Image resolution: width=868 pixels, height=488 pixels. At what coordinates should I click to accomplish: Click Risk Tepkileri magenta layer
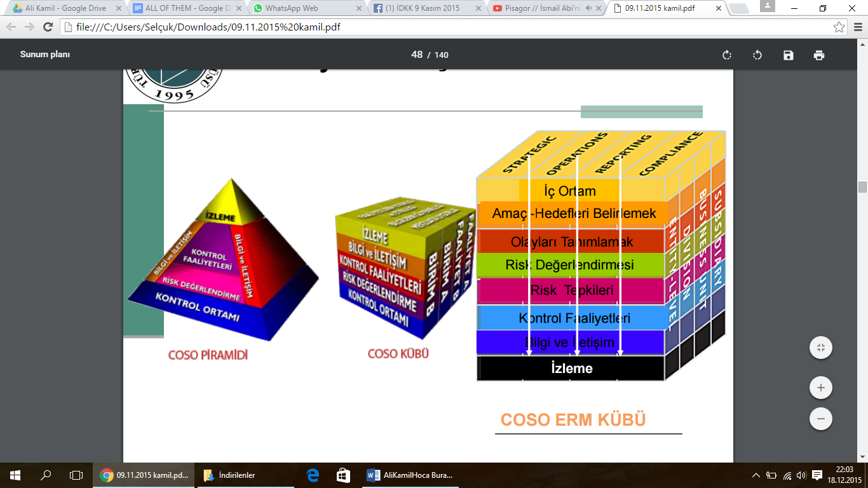572,290
